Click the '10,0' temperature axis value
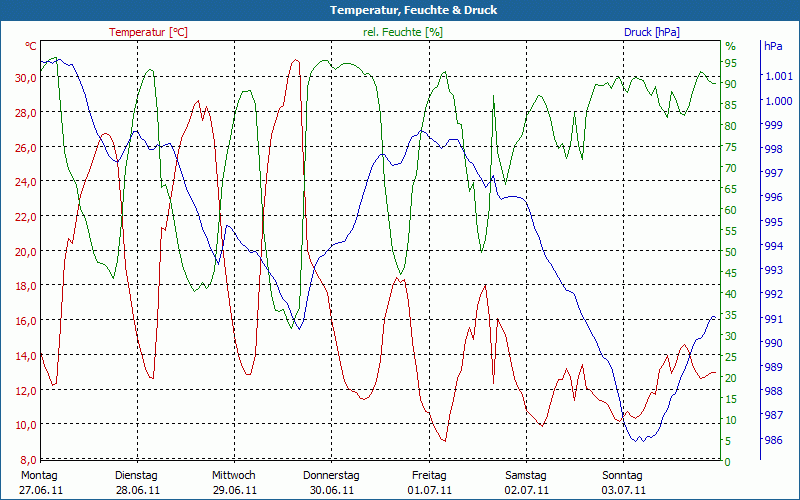This screenshot has width=800, height=500. 26,425
